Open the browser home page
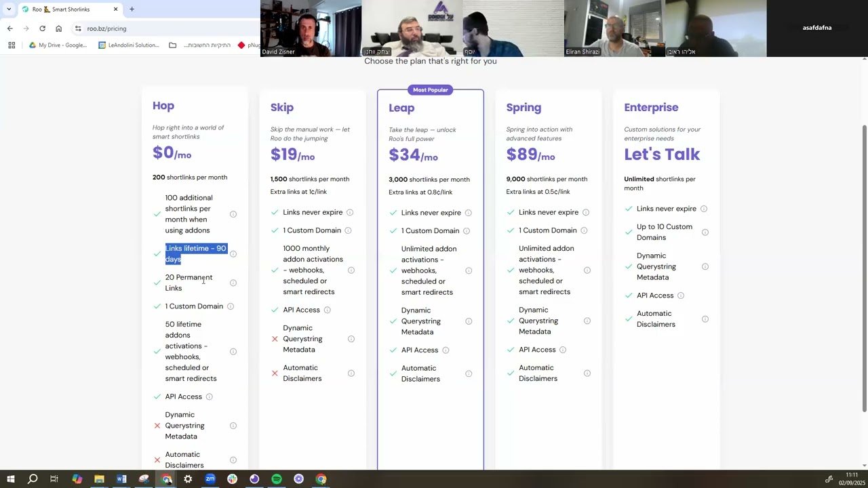The image size is (868, 488). click(x=58, y=28)
